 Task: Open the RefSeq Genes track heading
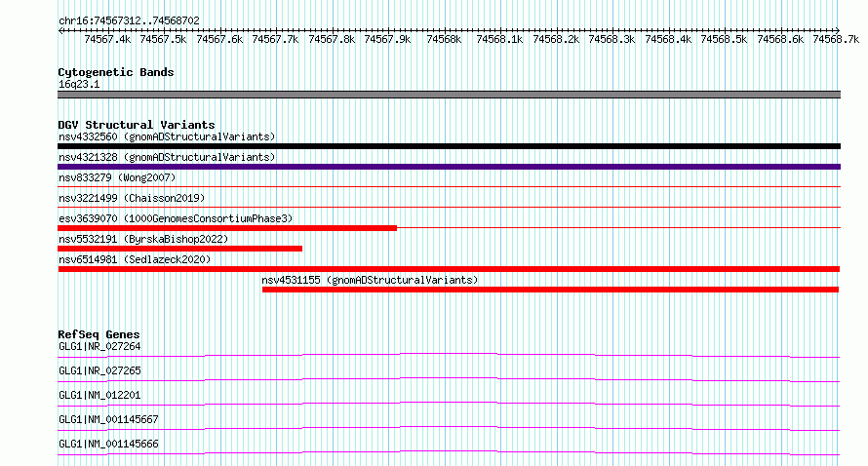point(99,334)
